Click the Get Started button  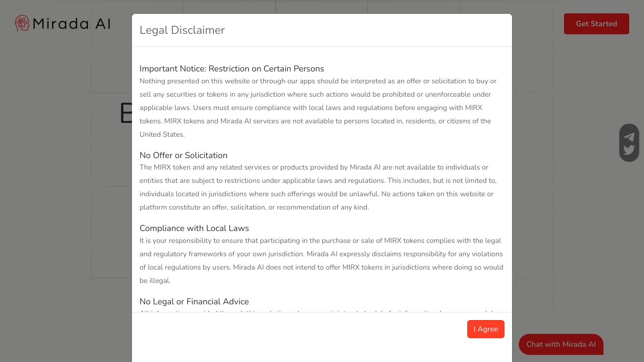(x=596, y=24)
